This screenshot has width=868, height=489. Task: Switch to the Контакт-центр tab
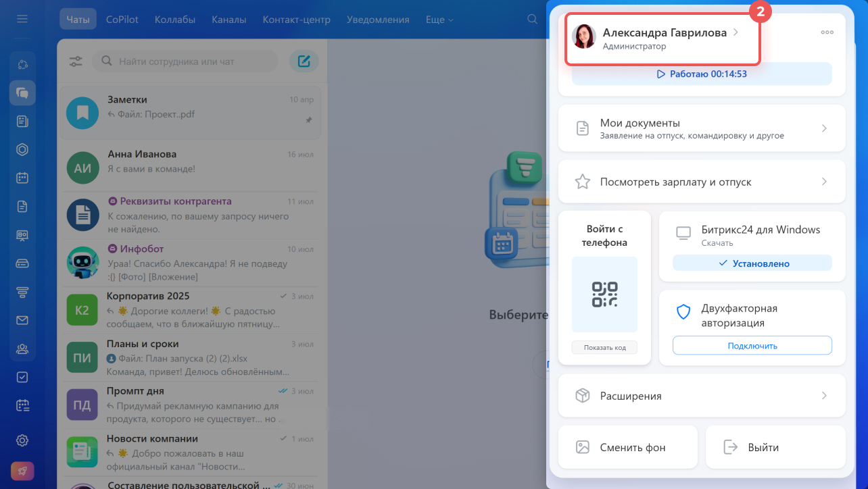296,20
